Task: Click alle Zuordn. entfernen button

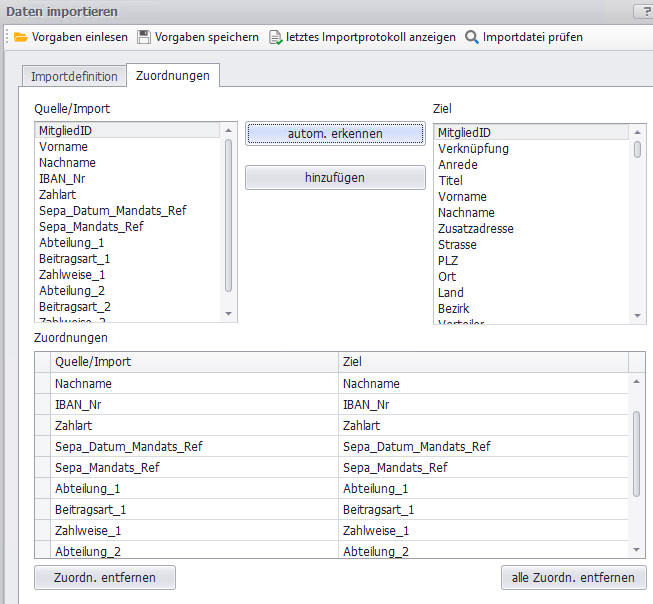Action: coord(573,577)
